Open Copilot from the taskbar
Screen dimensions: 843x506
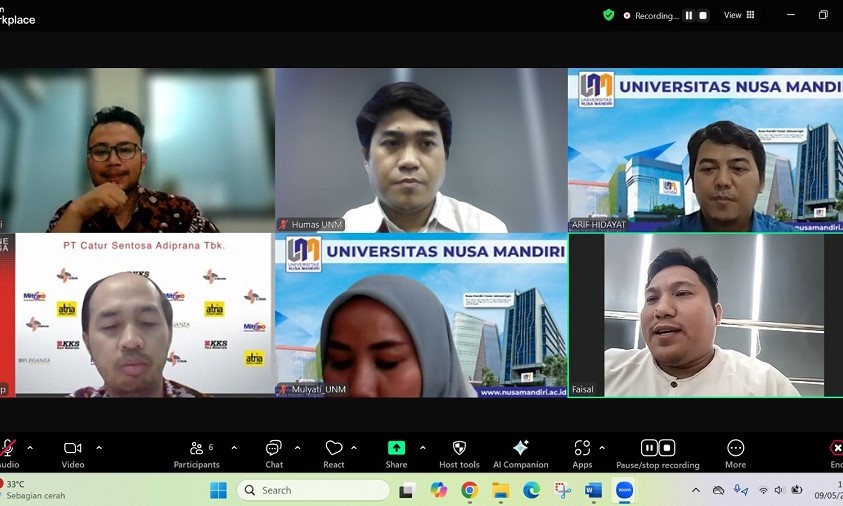pyautogui.click(x=438, y=490)
